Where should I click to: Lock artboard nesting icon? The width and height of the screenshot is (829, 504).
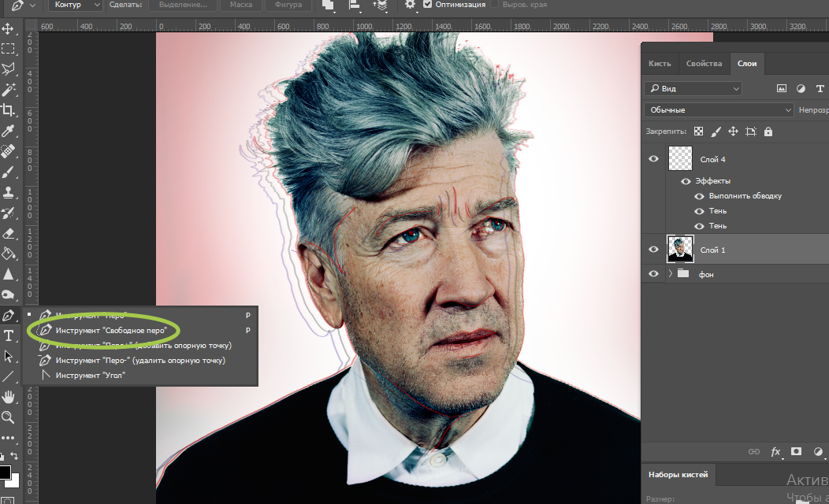point(751,132)
